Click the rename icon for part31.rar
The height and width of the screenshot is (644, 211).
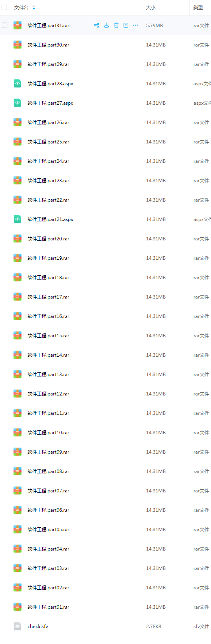[x=126, y=25]
